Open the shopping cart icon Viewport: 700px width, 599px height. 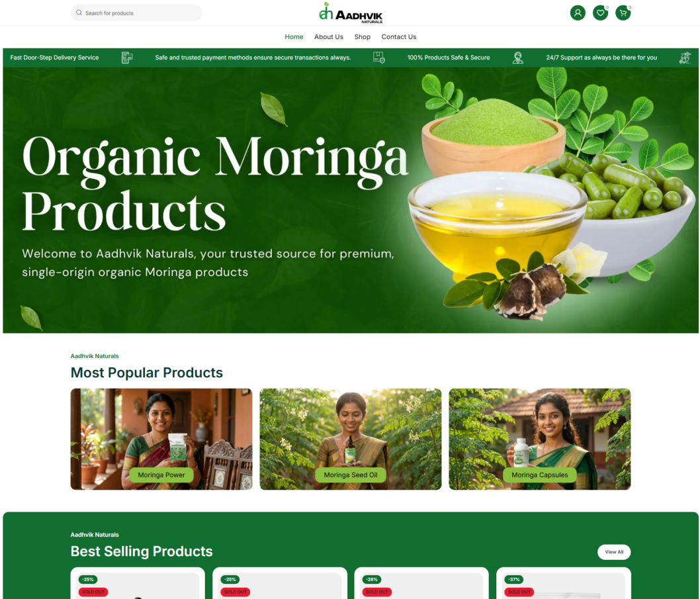coord(623,13)
